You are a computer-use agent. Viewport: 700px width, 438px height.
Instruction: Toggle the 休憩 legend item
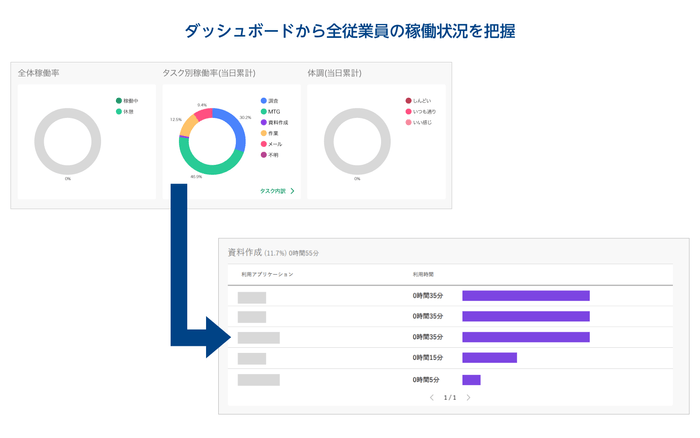coord(126,111)
